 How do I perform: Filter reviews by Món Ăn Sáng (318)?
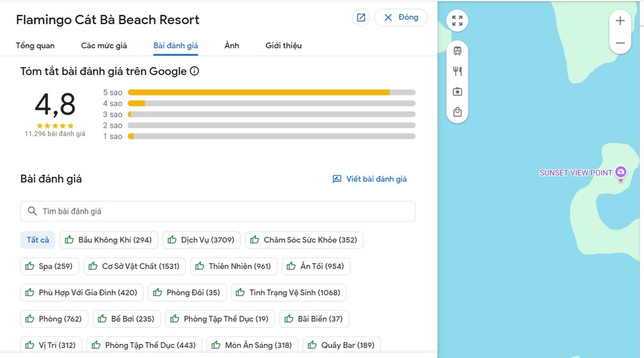click(x=253, y=345)
